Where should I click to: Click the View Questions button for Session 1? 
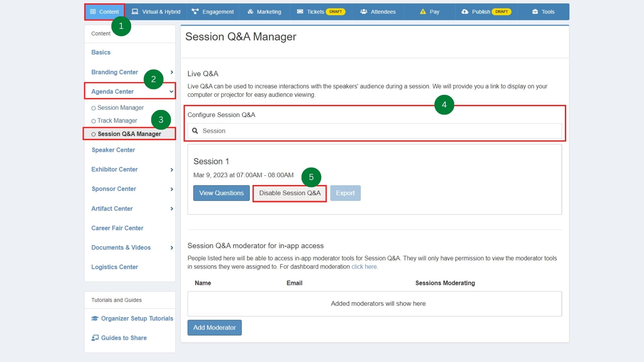[221, 193]
